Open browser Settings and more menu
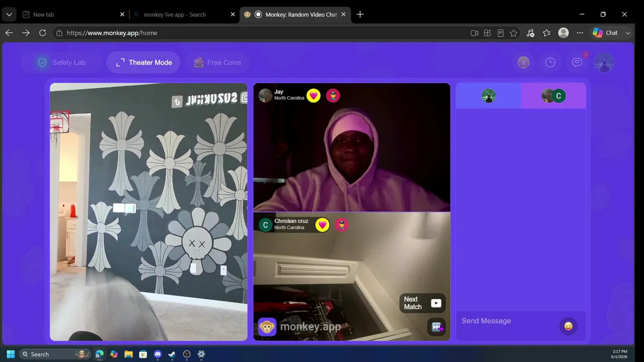The height and width of the screenshot is (362, 644). (580, 33)
